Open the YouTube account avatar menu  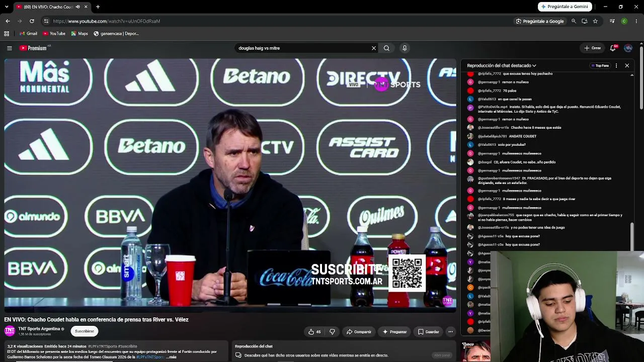click(628, 48)
